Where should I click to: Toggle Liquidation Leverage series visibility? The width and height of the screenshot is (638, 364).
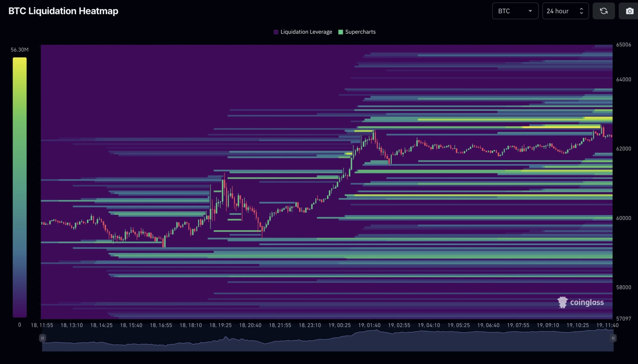303,32
